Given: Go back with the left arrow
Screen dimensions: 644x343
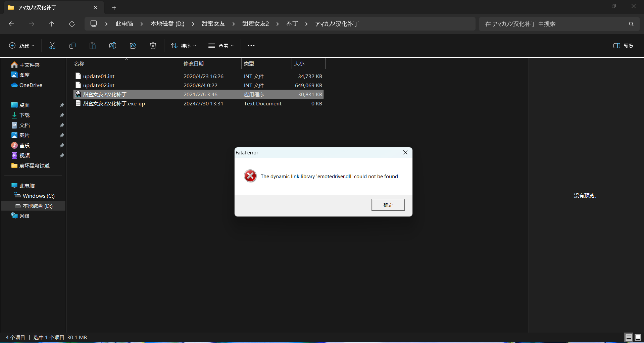Looking at the screenshot, I should tap(11, 24).
